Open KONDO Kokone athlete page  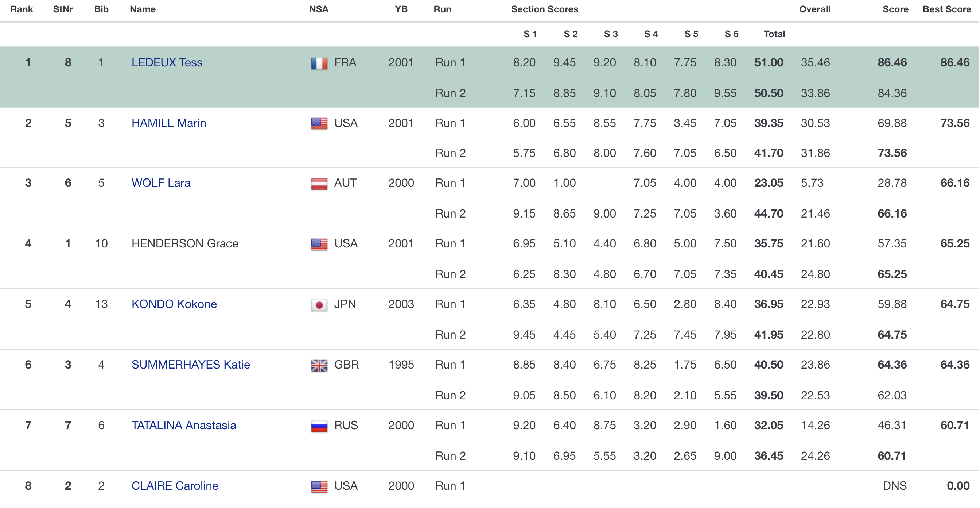(x=174, y=304)
